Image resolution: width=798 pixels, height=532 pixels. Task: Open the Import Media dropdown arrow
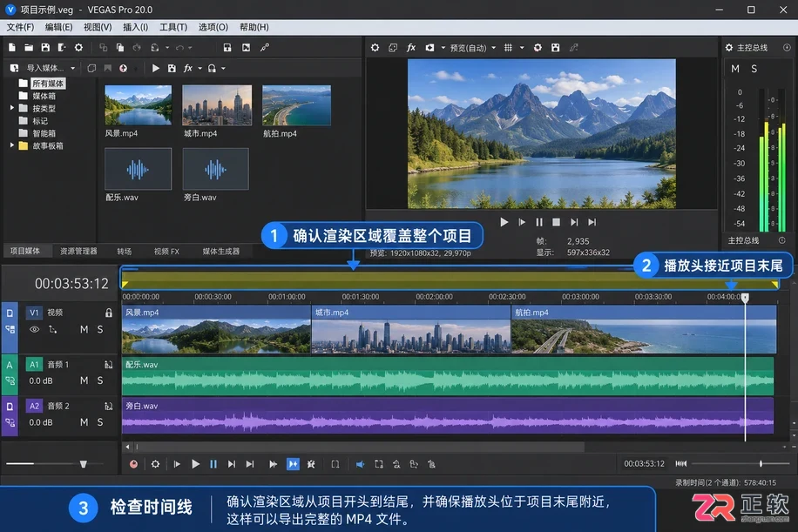pos(73,68)
